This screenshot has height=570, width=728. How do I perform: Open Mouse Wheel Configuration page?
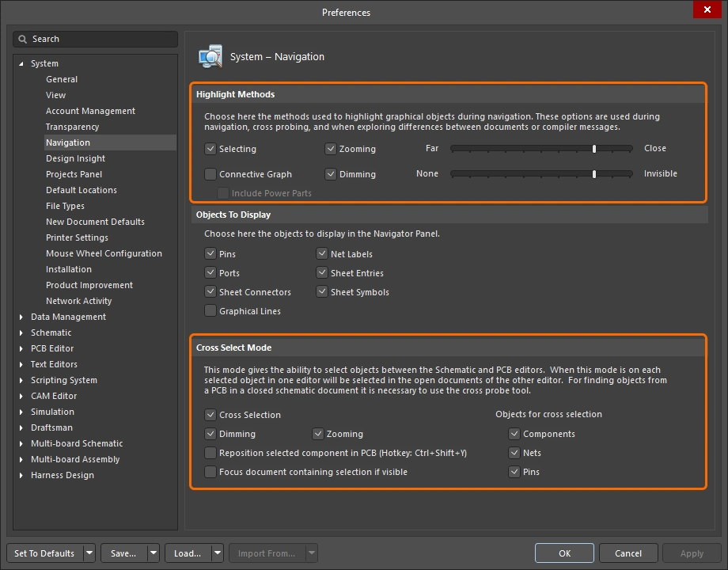pyautogui.click(x=104, y=253)
